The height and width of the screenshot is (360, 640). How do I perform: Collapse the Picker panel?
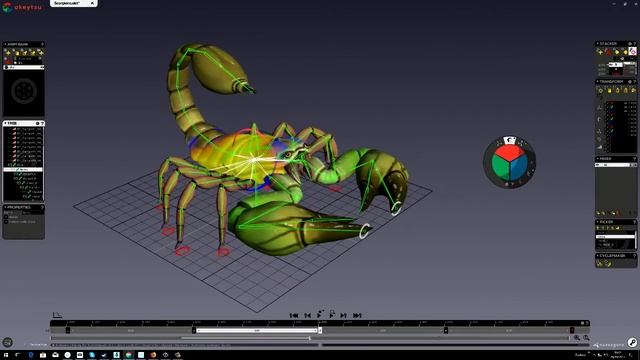click(x=598, y=222)
